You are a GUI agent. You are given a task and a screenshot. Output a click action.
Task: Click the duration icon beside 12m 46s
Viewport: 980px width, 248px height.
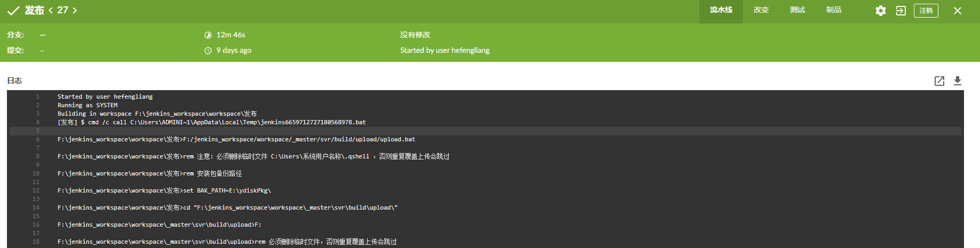pos(208,35)
